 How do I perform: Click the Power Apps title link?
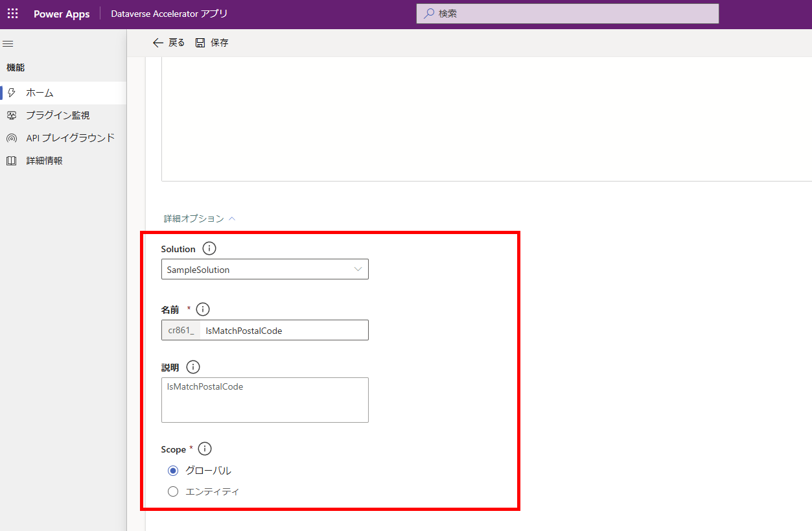pos(62,14)
